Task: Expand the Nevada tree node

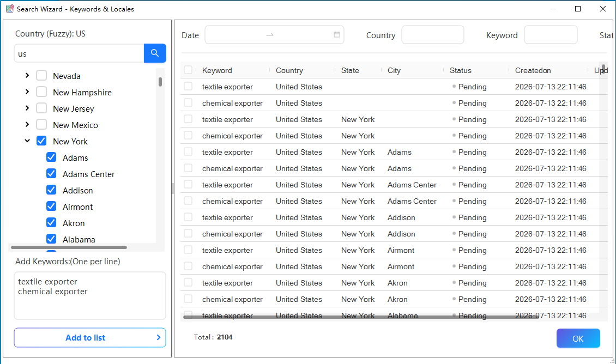Action: click(x=27, y=75)
